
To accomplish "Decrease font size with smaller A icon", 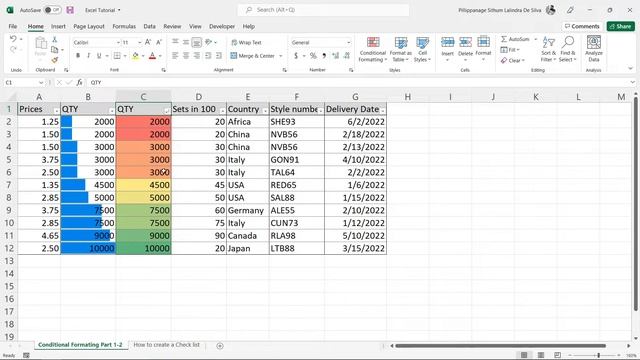I will 159,42.
